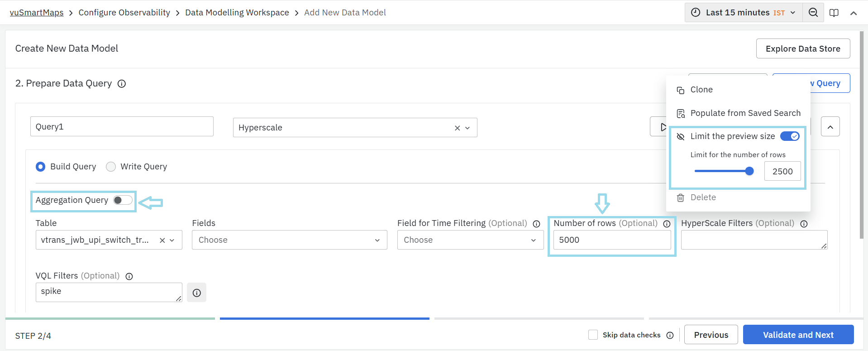The width and height of the screenshot is (868, 351).
Task: Turn off Limit the preview size switch
Action: click(790, 136)
